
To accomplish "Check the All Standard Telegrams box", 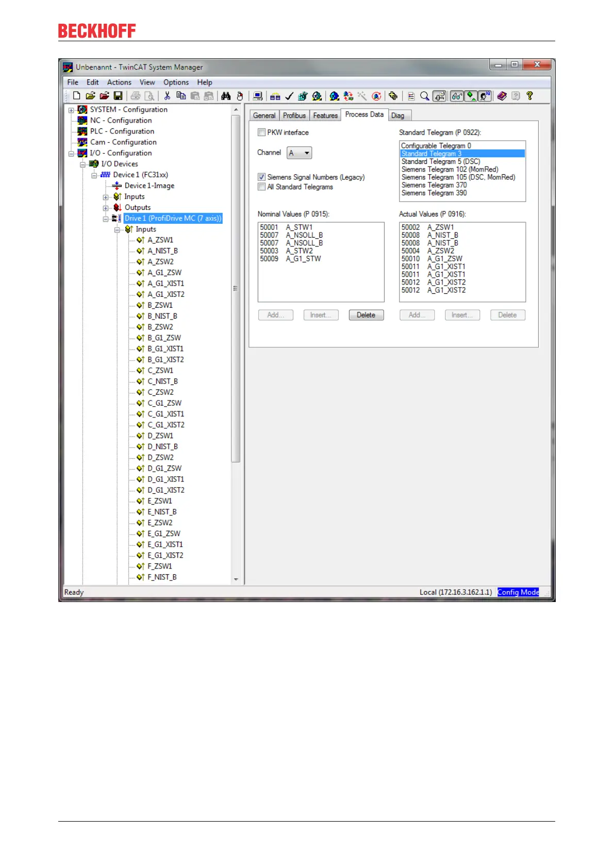I will coord(261,187).
